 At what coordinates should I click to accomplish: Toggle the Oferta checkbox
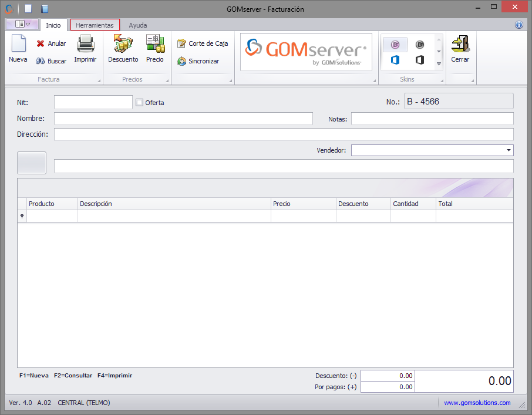click(139, 102)
